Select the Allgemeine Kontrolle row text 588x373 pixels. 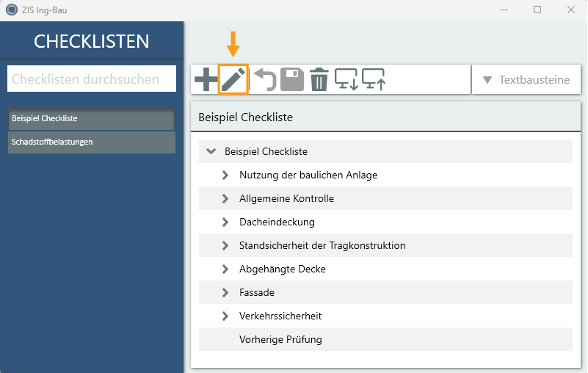tap(286, 198)
